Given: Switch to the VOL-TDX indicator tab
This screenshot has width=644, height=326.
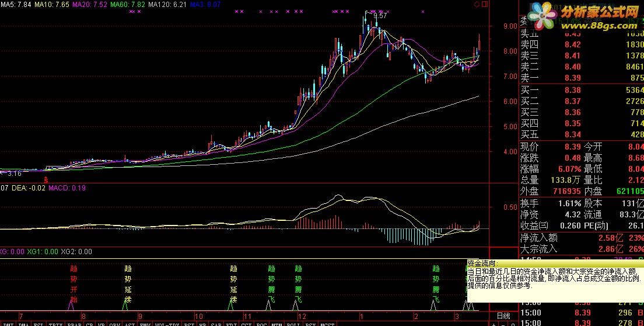Looking at the screenshot, I should [x=167, y=324].
